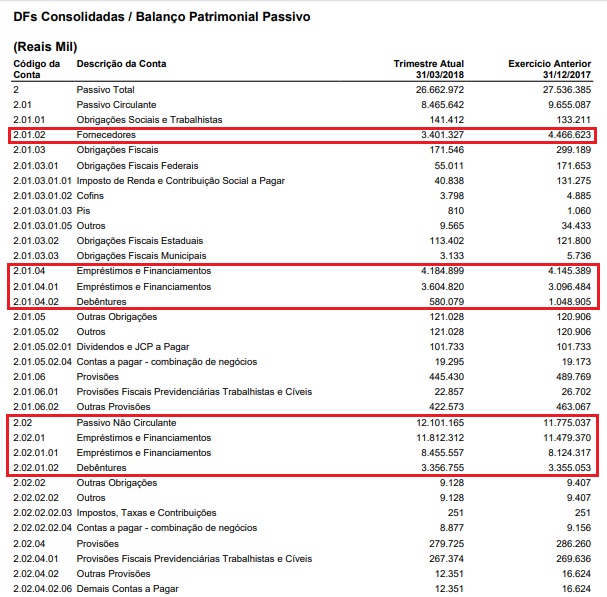Click the prior-year value 286.260
This screenshot has height=597, width=607.
pyautogui.click(x=573, y=544)
